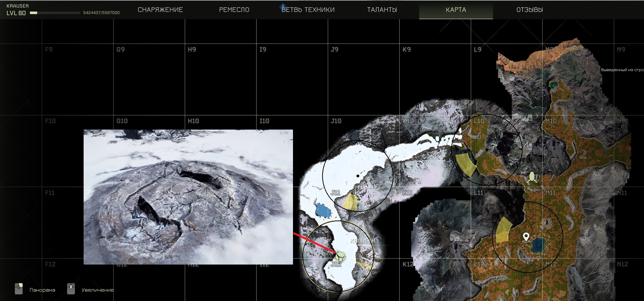Click the 5424437/5567000 experience value
Screen dimensions: 644x301
[x=101, y=13]
